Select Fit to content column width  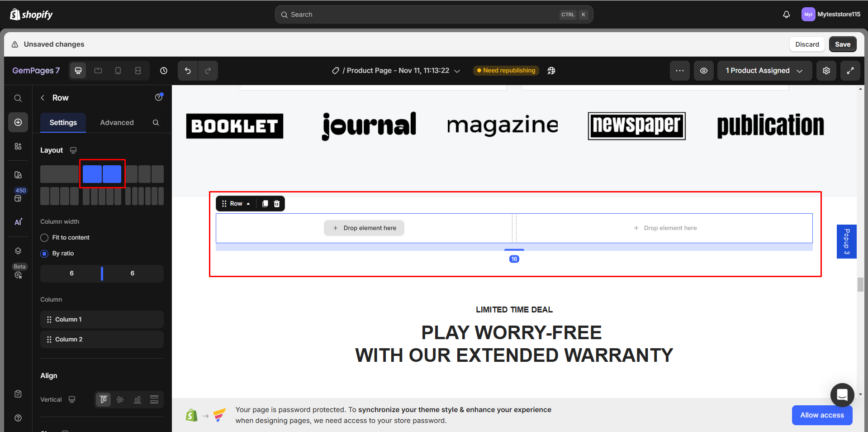(45, 238)
